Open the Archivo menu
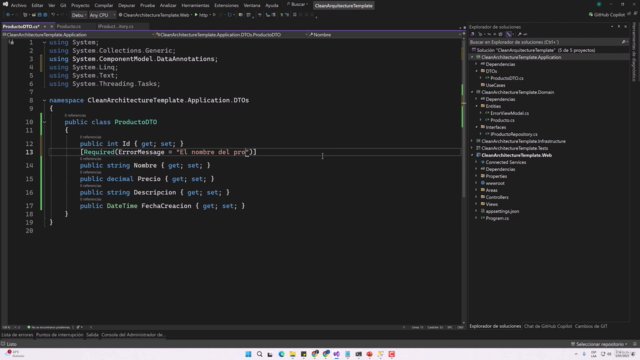 pyautogui.click(x=18, y=5)
